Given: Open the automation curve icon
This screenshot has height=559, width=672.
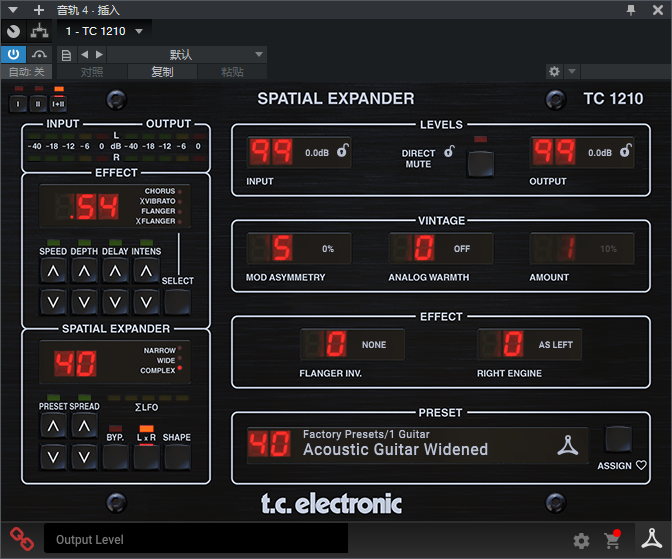Looking at the screenshot, I should (39, 54).
